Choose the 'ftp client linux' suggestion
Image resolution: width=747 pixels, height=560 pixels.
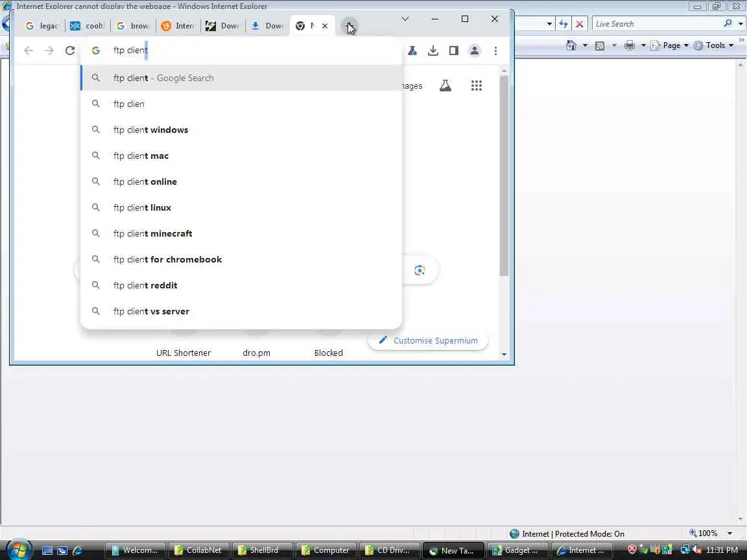tap(241, 207)
